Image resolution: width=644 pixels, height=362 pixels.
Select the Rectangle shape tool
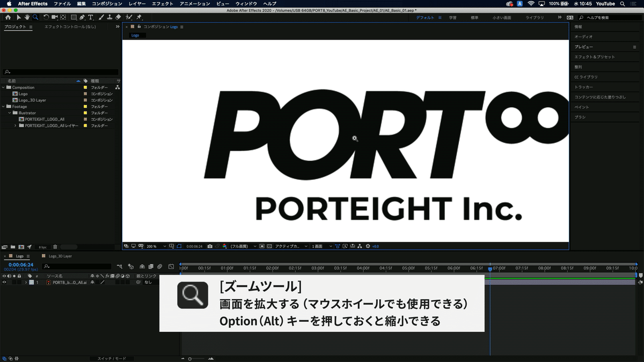pyautogui.click(x=74, y=17)
